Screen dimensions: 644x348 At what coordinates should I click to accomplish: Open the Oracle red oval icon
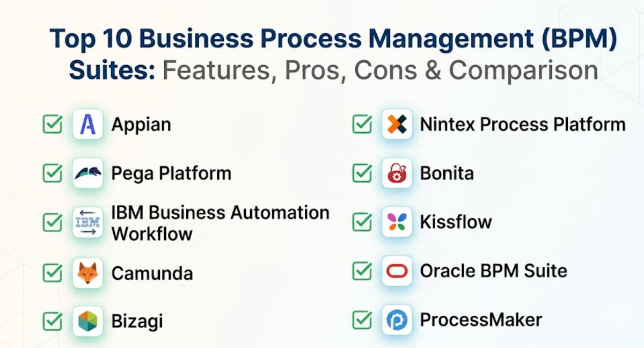(x=397, y=271)
